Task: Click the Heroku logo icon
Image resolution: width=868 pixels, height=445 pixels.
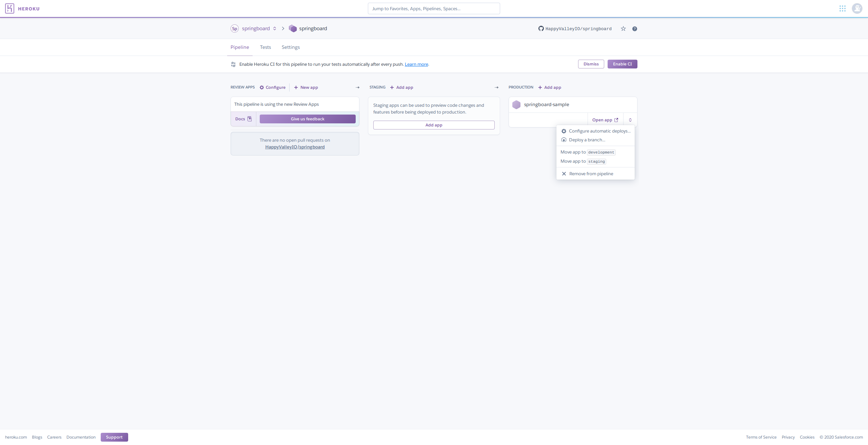Action: pyautogui.click(x=9, y=8)
